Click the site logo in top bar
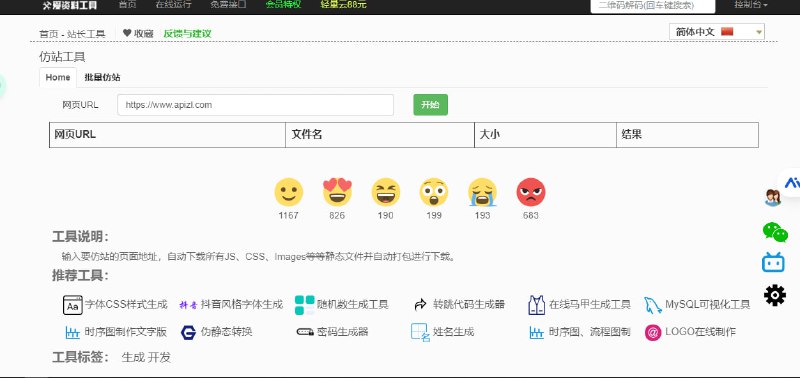800x378 pixels. coord(69,5)
